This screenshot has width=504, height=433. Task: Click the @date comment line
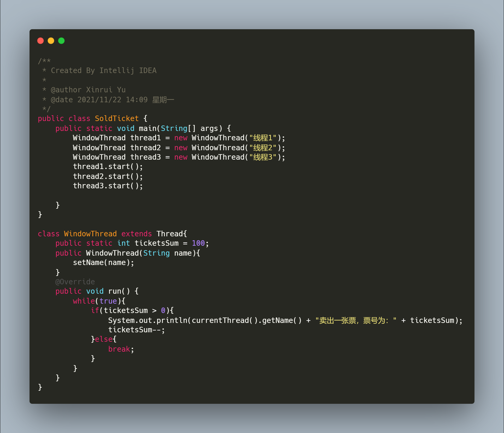point(112,100)
